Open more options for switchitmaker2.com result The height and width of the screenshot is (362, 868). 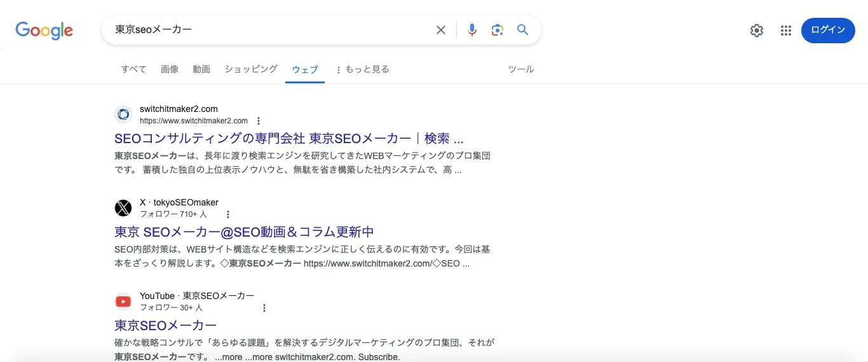coord(258,121)
